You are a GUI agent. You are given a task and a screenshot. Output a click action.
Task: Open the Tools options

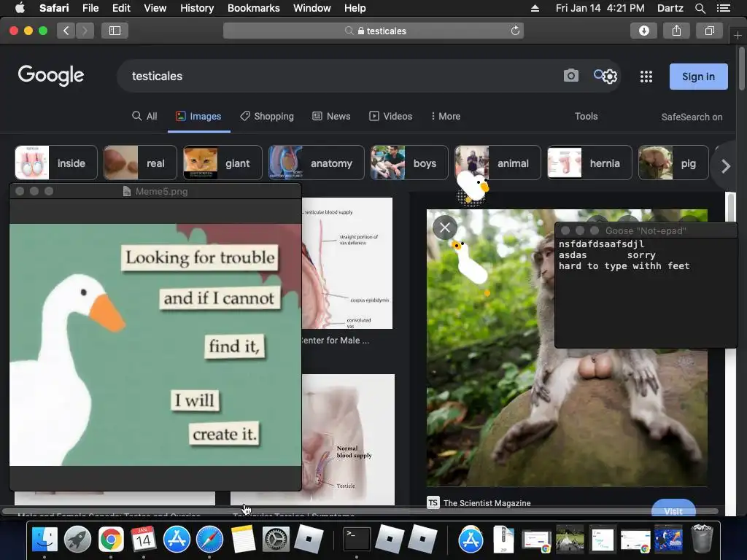(586, 116)
